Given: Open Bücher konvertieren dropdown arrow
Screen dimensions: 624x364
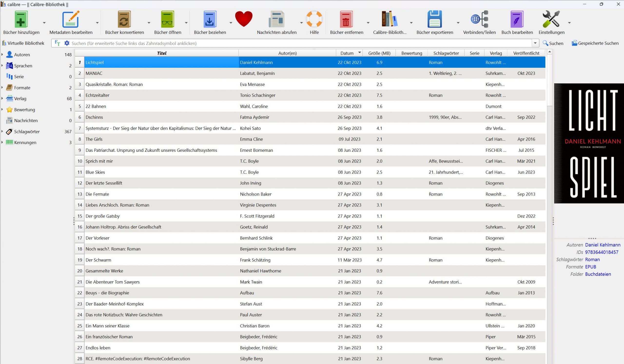Looking at the screenshot, I should [149, 23].
